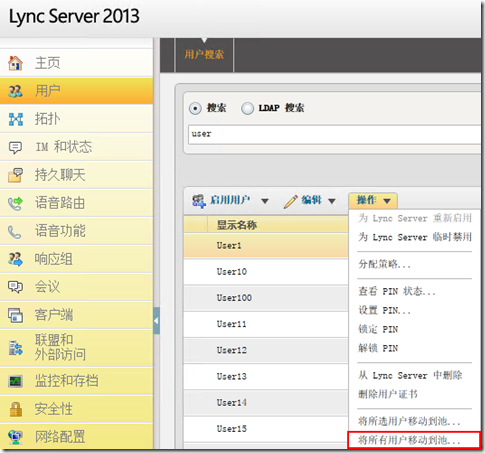Choose 从 Lync Server 中删除 menu entry
Screen dimensions: 485x453
[x=410, y=376]
